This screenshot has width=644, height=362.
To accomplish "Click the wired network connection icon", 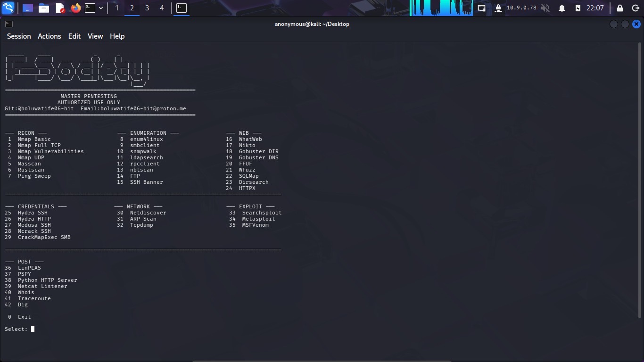I will (x=481, y=8).
